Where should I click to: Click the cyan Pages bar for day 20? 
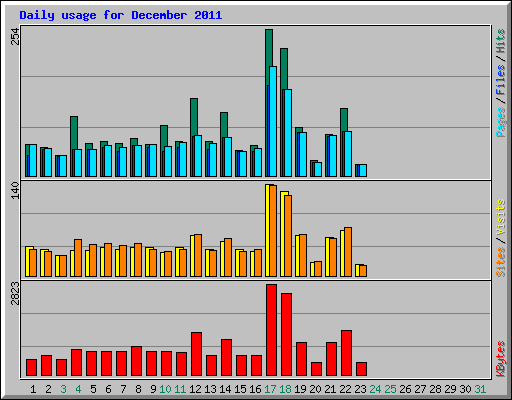(x=318, y=170)
